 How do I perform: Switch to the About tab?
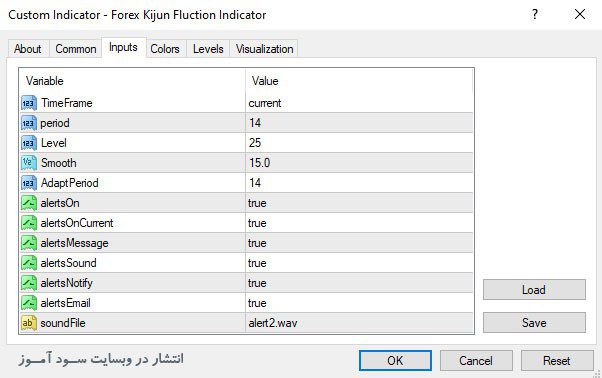coord(28,49)
